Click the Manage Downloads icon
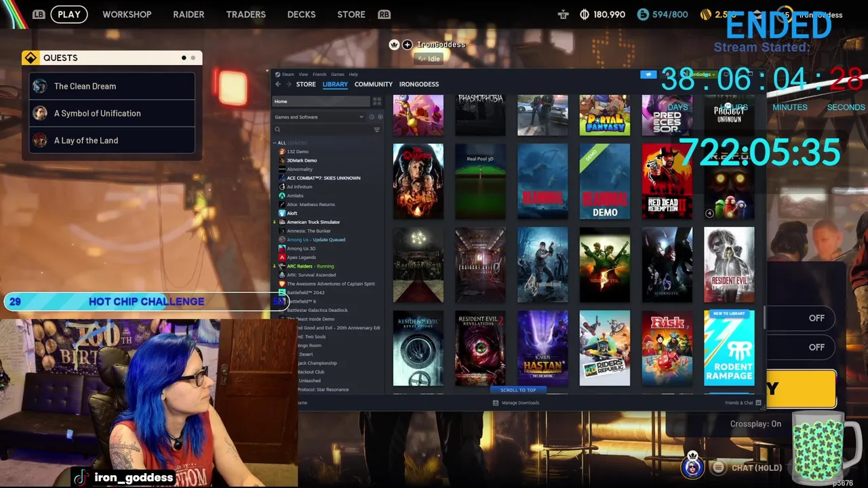Screen dimensions: 868x488 point(495,403)
